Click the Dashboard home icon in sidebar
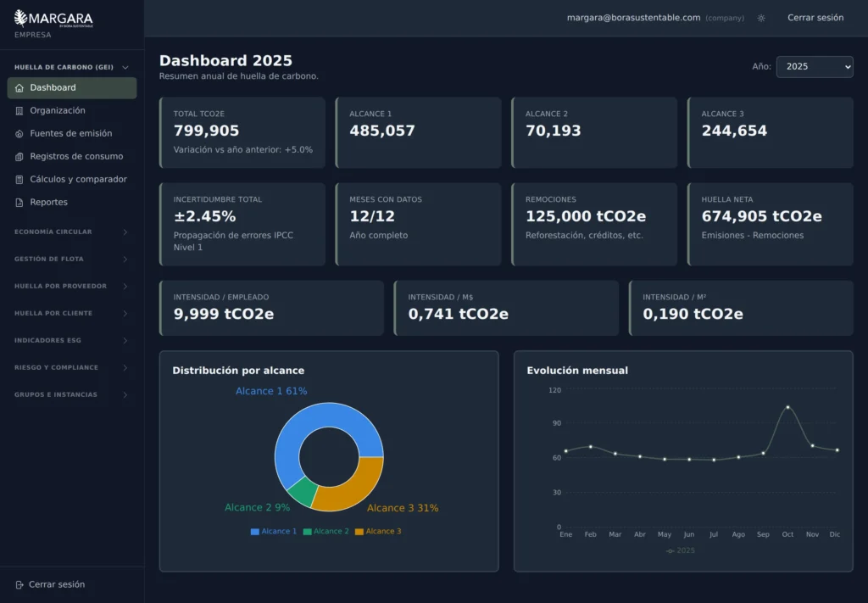 19,88
